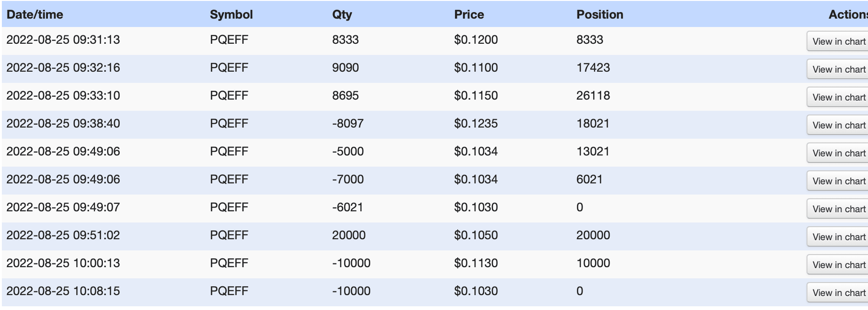
Task: Click the Symbol column header
Action: tap(231, 14)
